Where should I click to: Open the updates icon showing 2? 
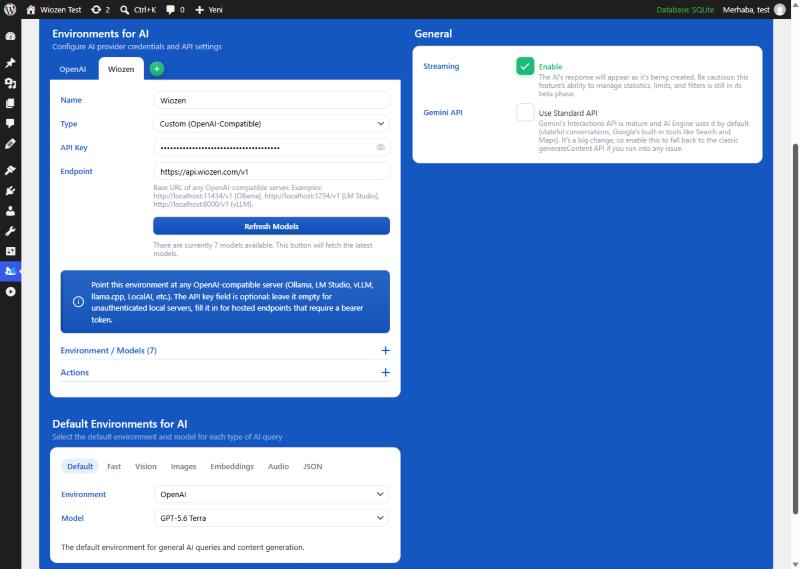point(100,9)
